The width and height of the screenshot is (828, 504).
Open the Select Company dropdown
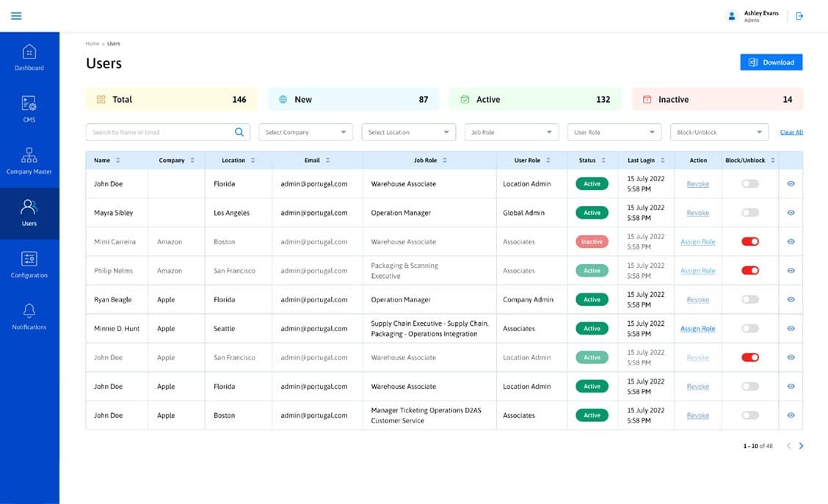305,132
